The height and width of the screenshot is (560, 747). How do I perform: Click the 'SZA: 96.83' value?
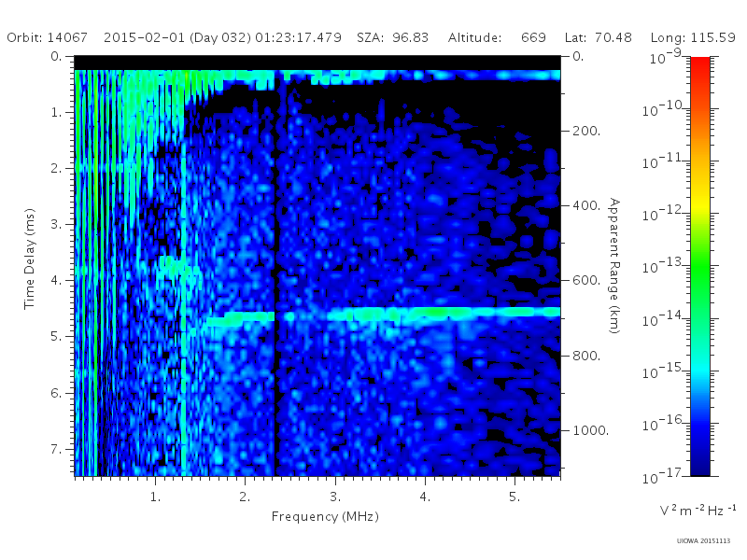click(392, 37)
